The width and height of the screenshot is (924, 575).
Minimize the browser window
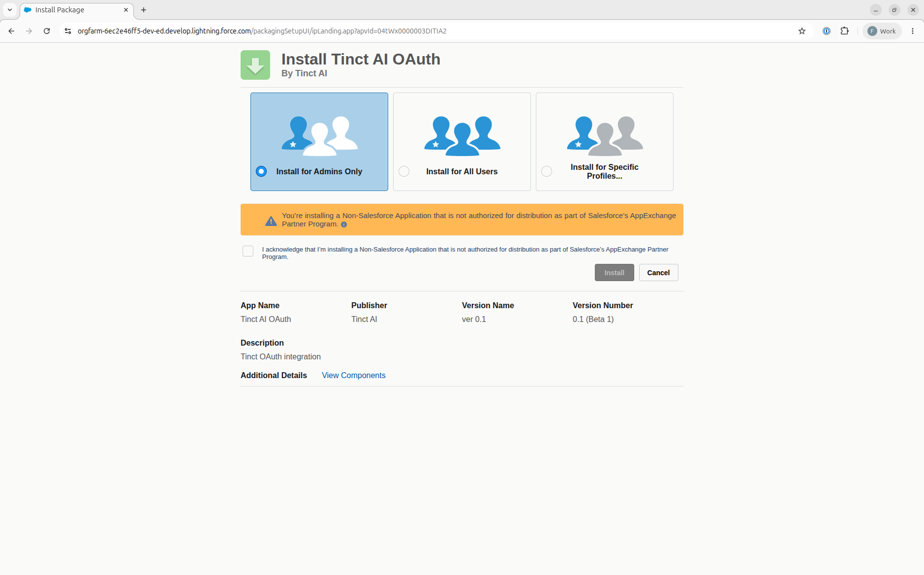pos(876,10)
